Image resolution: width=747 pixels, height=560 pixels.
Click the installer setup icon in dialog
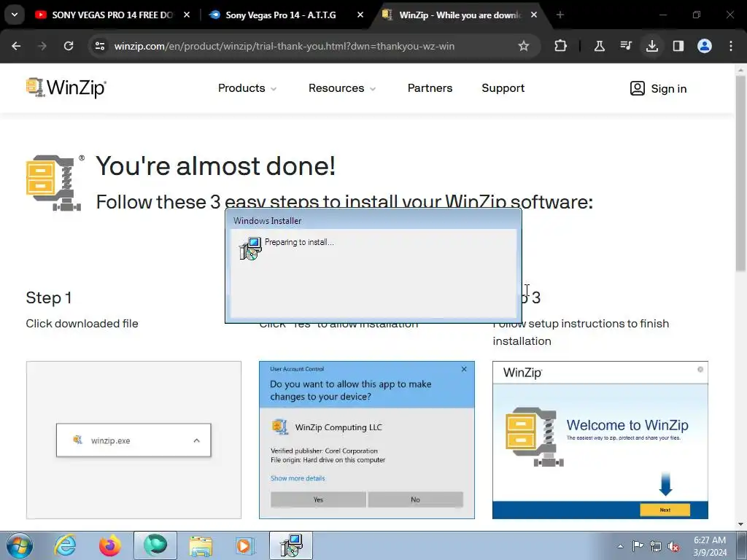(x=250, y=248)
